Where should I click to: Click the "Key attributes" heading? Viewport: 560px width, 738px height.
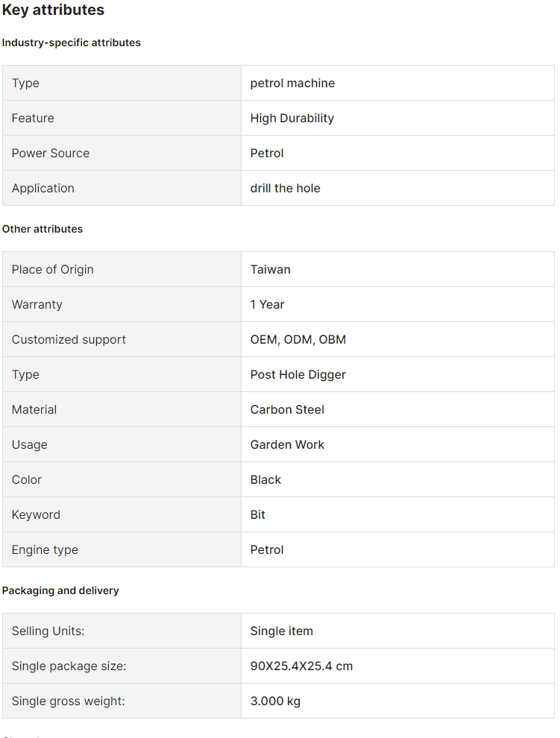tap(53, 10)
